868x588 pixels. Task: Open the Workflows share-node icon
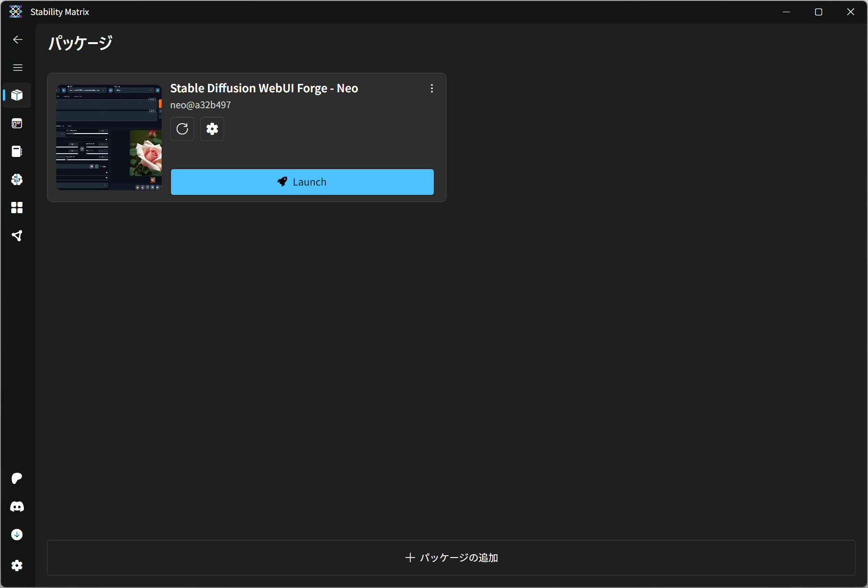(17, 236)
